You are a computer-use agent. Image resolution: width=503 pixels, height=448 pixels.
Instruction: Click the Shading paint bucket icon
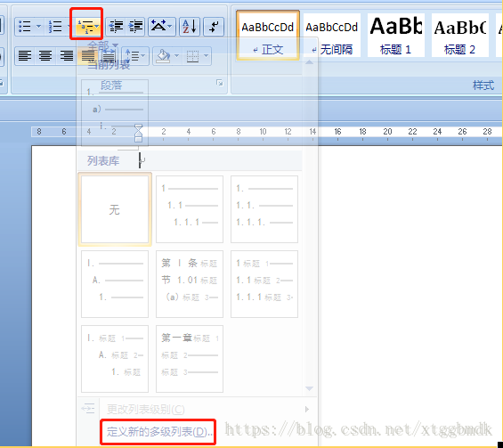click(163, 56)
